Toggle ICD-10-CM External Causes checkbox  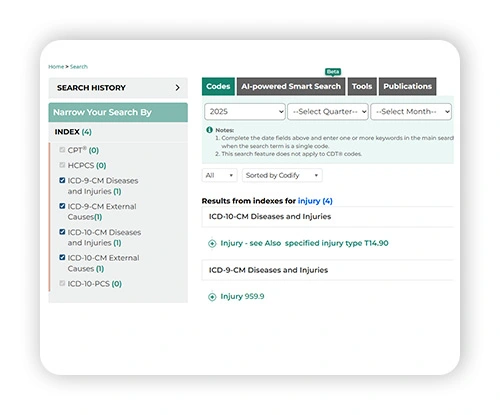[62, 257]
